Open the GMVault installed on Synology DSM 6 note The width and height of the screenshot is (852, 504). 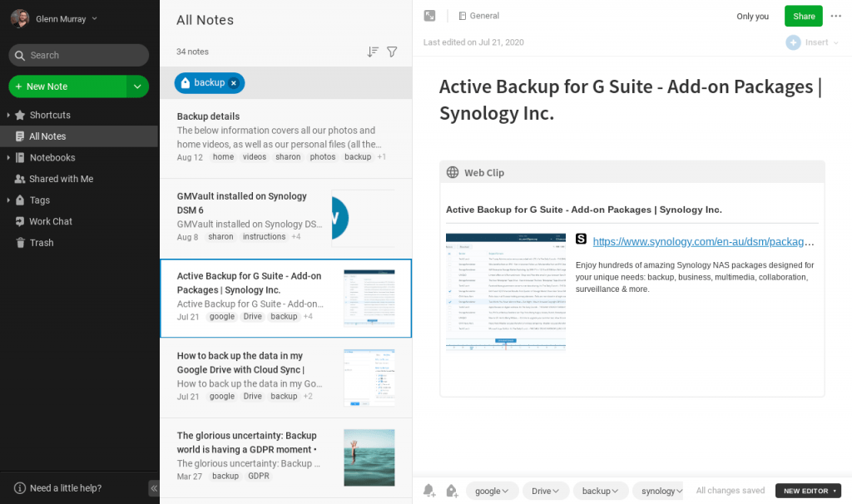(286, 219)
